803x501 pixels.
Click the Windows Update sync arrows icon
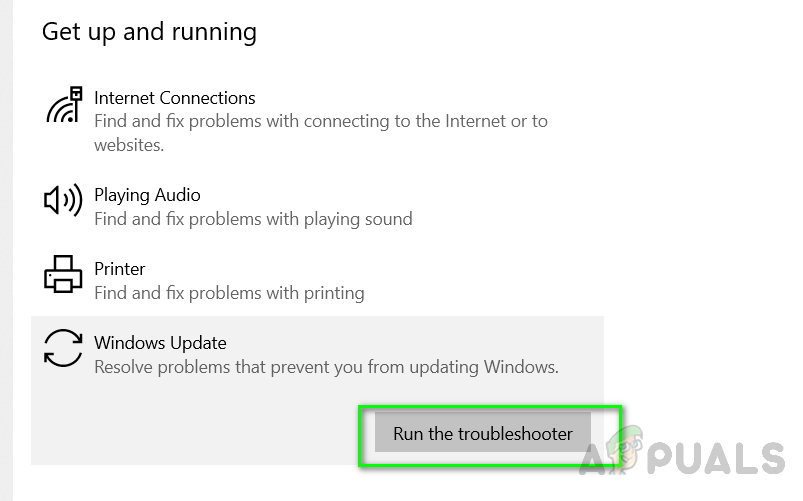click(x=63, y=348)
